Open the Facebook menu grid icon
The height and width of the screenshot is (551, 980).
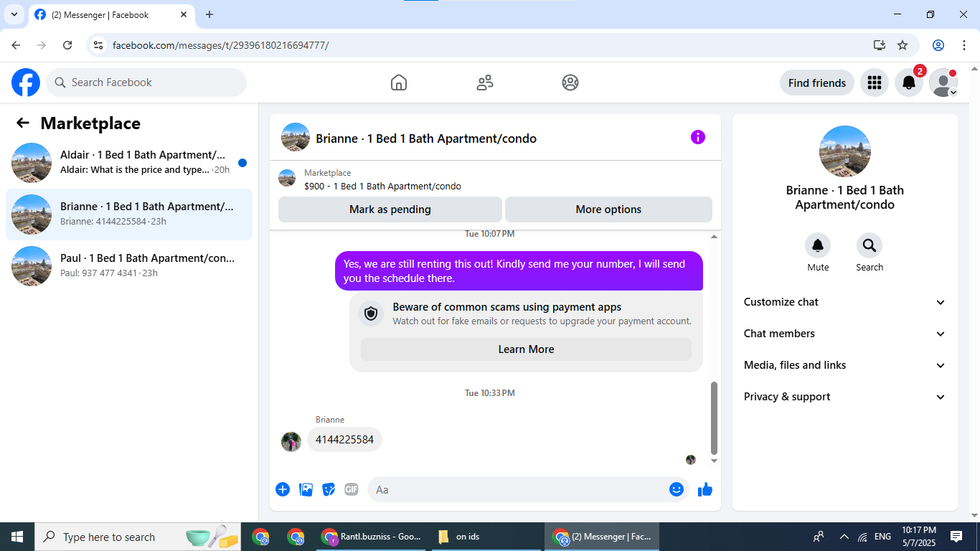(x=874, y=83)
